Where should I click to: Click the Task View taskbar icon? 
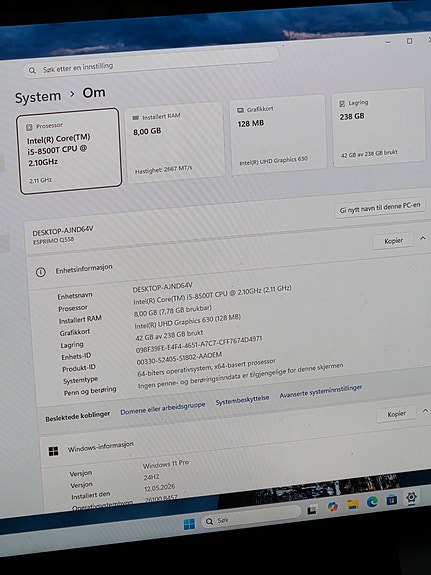(x=313, y=509)
